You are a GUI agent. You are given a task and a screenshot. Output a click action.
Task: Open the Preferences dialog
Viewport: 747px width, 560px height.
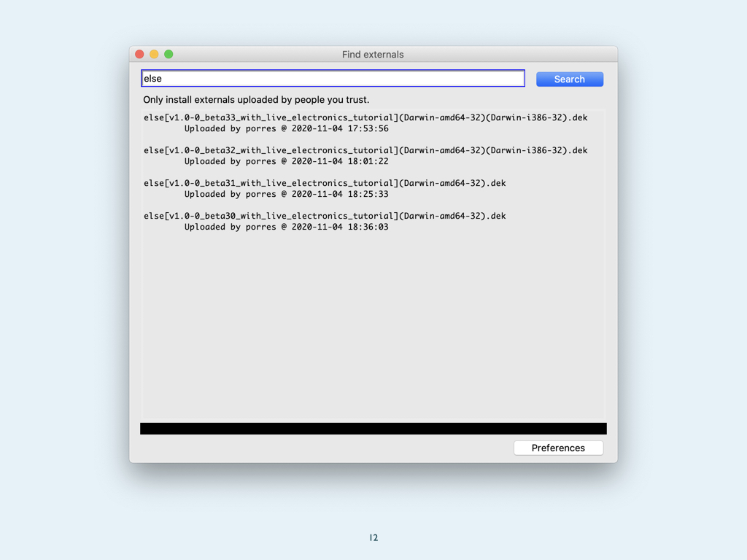pyautogui.click(x=558, y=448)
